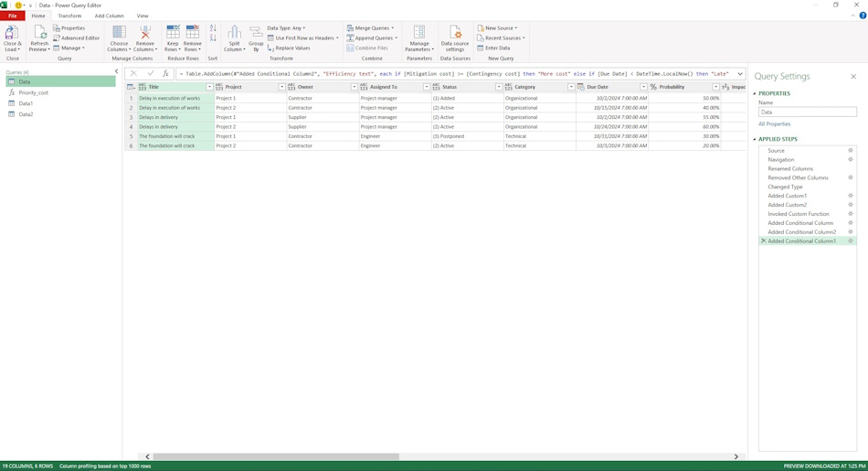The height and width of the screenshot is (471, 868).
Task: Open the Recent Sources dropdown
Action: [501, 38]
